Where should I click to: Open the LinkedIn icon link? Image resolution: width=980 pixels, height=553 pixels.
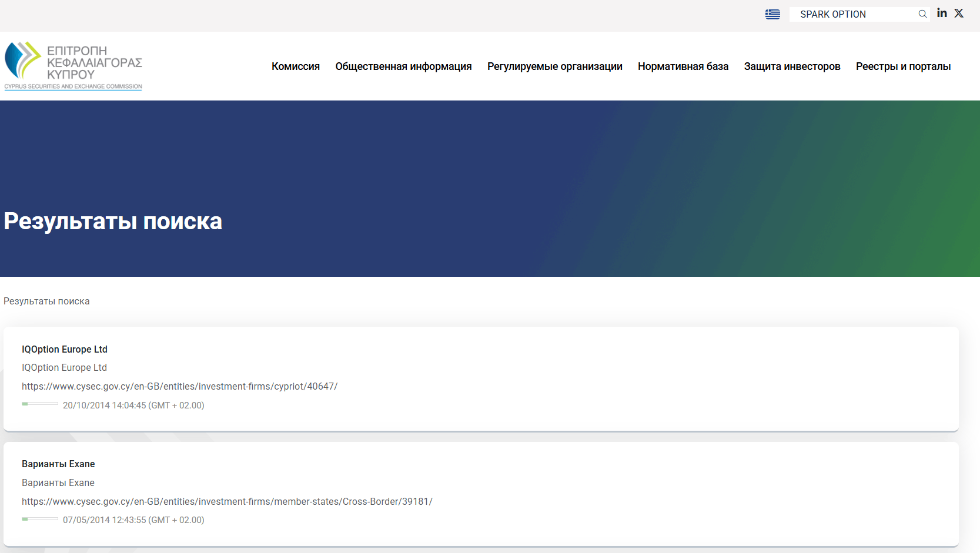point(942,13)
